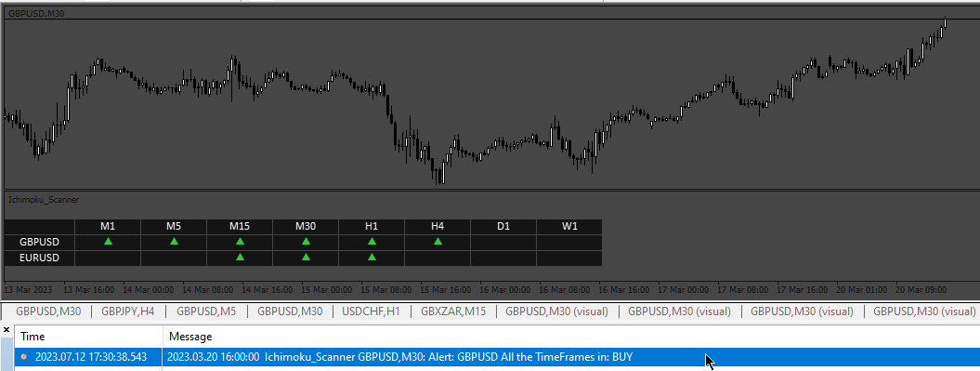Click the Ichimoku_Scanner indicator window label

44,199
